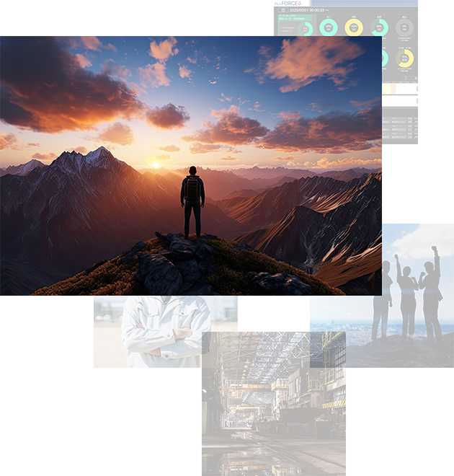
Task: Click the small donut inside the green card
Action: pyautogui.click(x=306, y=29)
